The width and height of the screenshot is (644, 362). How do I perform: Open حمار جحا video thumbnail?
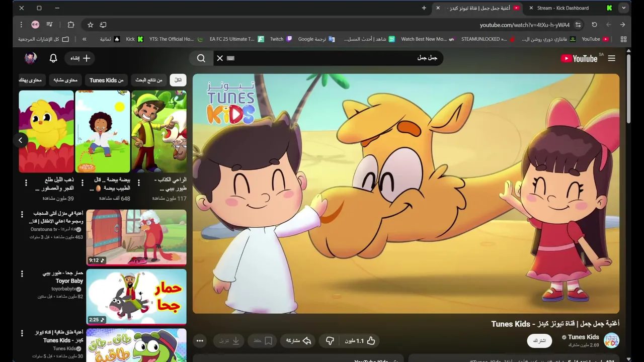tap(136, 297)
